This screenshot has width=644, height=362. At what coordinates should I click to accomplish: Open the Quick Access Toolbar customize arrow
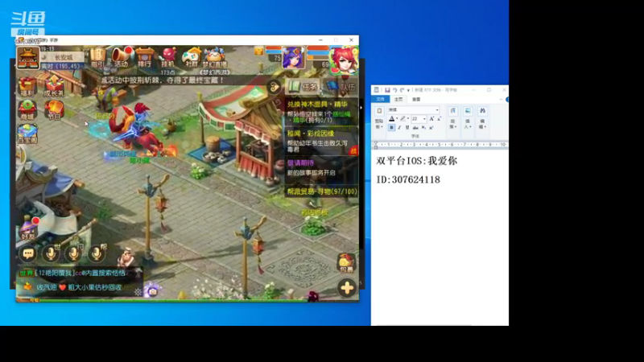408,90
